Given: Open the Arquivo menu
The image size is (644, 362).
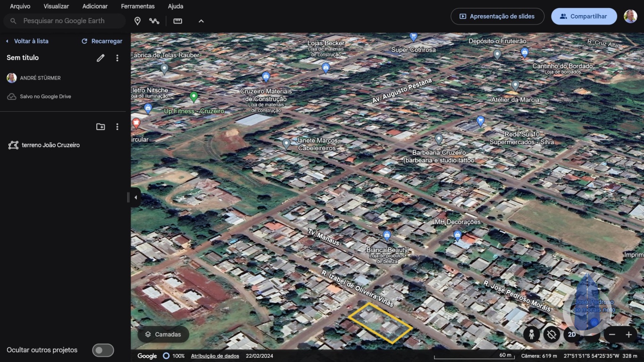Looking at the screenshot, I should [x=20, y=6].
